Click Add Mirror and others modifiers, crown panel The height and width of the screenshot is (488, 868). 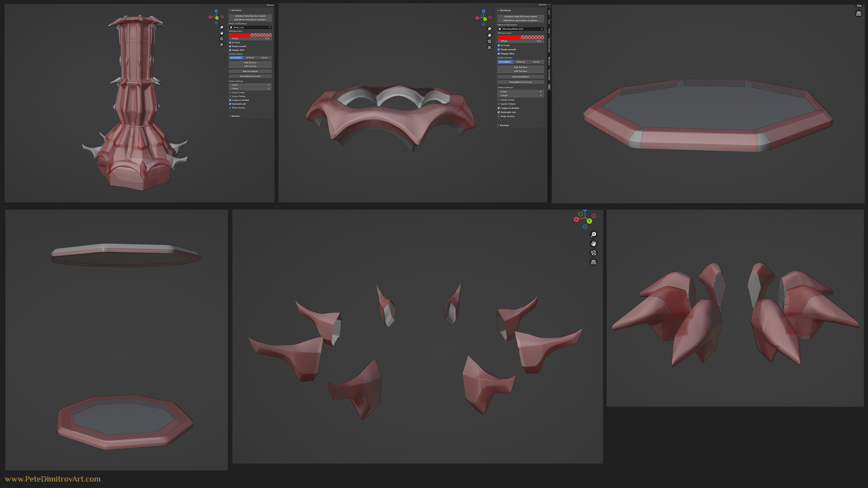click(x=520, y=20)
